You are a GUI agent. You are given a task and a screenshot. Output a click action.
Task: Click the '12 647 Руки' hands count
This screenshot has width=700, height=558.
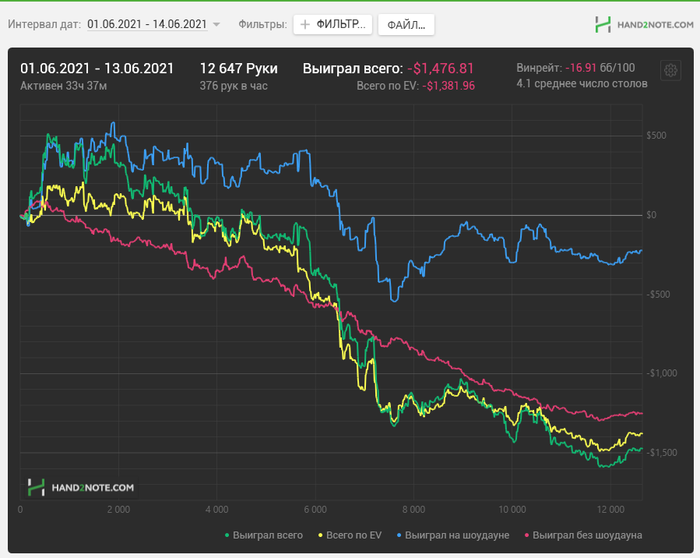point(238,68)
